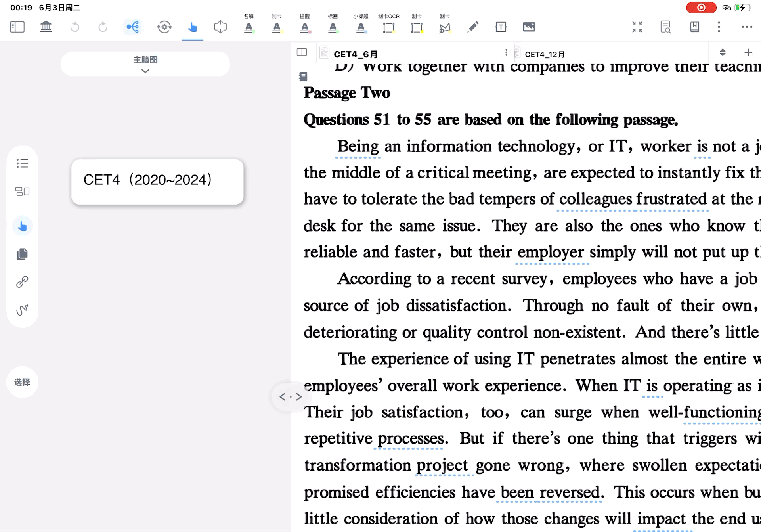Image resolution: width=761 pixels, height=532 pixels.
Task: Choose the first 制卡 text highlight pen
Action: (x=277, y=24)
